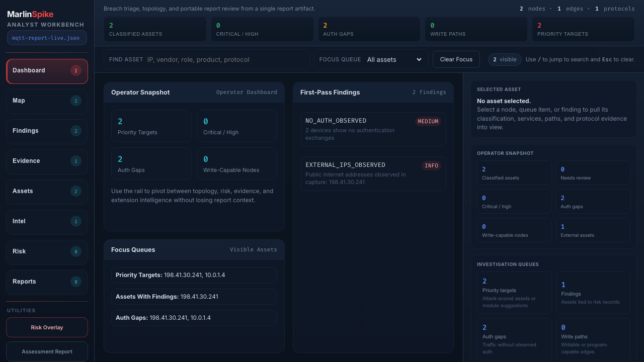Open the Assessment Report utility
This screenshot has height=362, width=644.
click(x=47, y=351)
